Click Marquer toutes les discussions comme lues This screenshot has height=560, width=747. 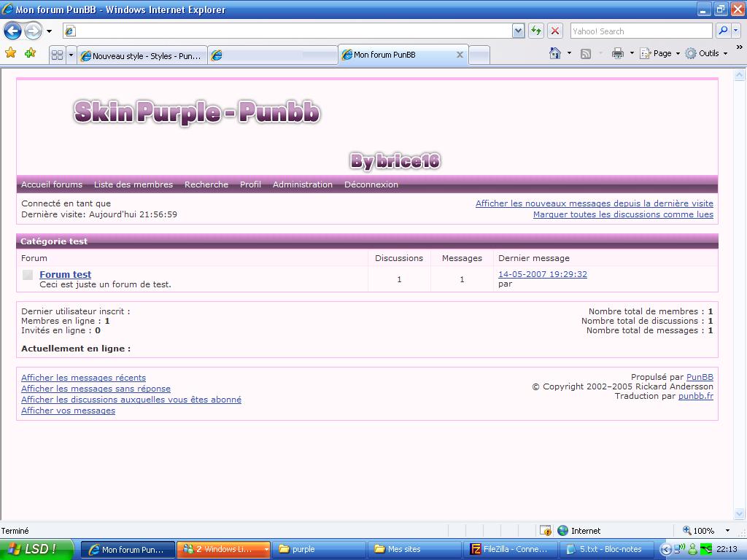[x=623, y=214]
